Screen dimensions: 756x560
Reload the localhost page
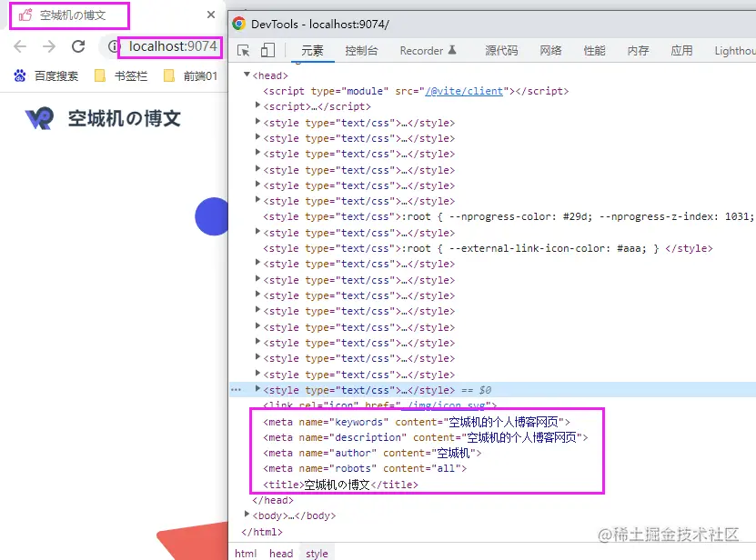[x=78, y=46]
